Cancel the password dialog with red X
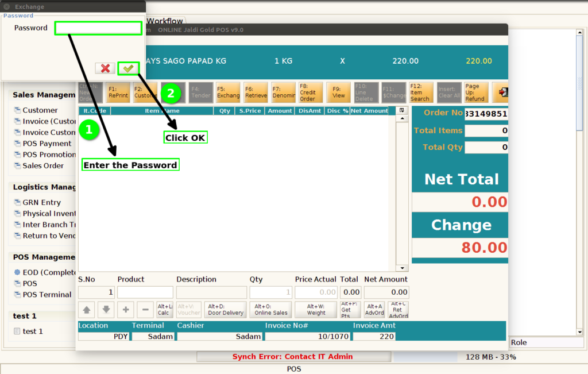This screenshot has width=588, height=374. [x=106, y=68]
